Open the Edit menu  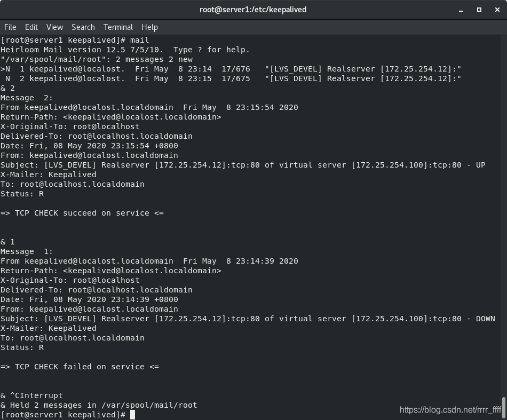pyautogui.click(x=31, y=27)
